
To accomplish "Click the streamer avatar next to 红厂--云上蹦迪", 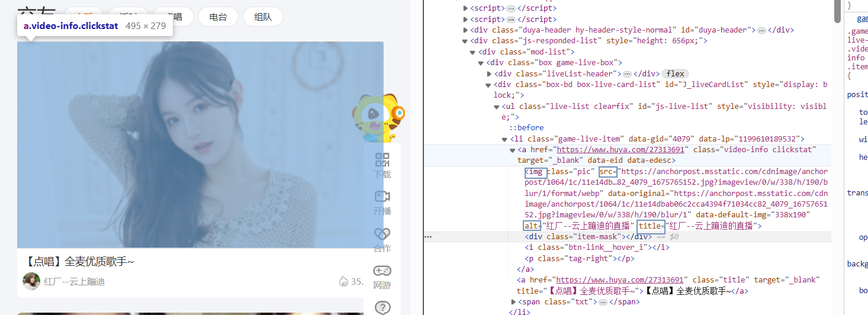I will click(x=31, y=281).
